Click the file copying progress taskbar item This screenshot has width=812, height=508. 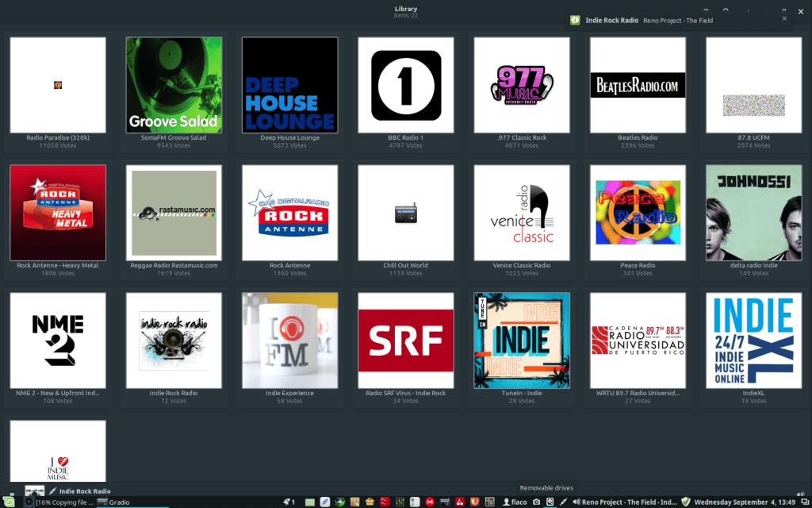pyautogui.click(x=59, y=502)
